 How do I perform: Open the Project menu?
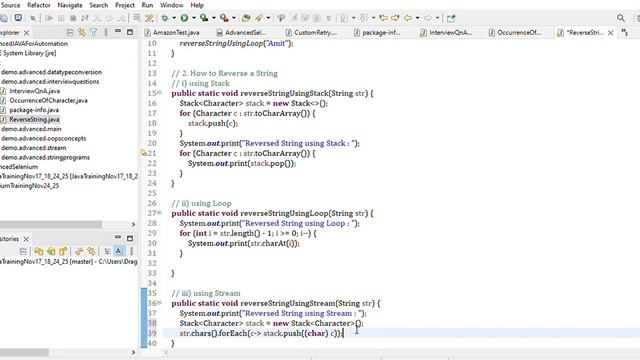click(125, 5)
